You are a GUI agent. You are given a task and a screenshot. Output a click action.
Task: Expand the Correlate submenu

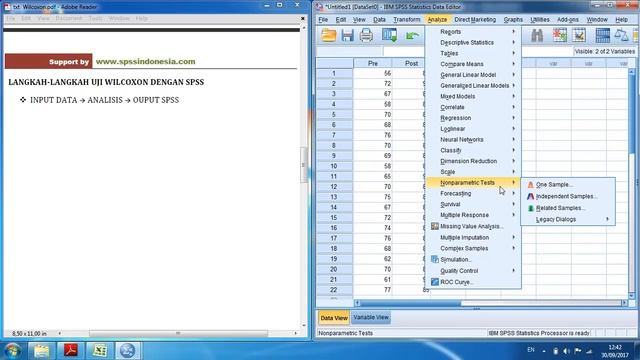pos(473,107)
